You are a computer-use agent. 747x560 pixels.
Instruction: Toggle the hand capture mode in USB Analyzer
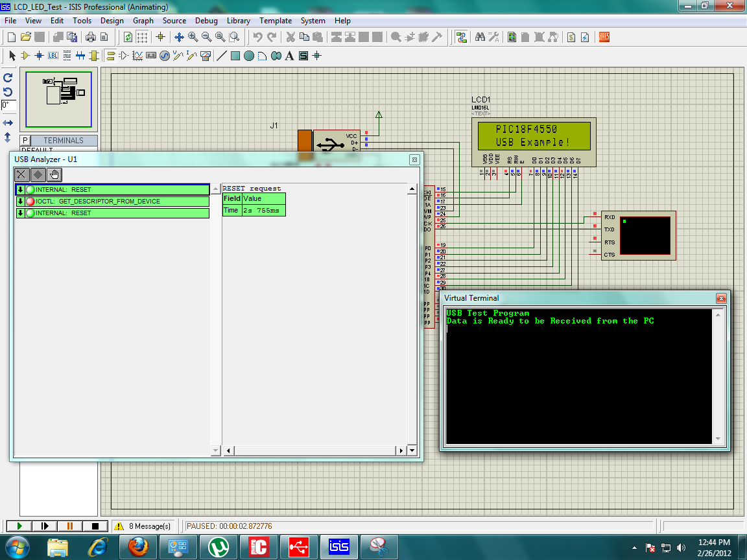click(x=54, y=174)
